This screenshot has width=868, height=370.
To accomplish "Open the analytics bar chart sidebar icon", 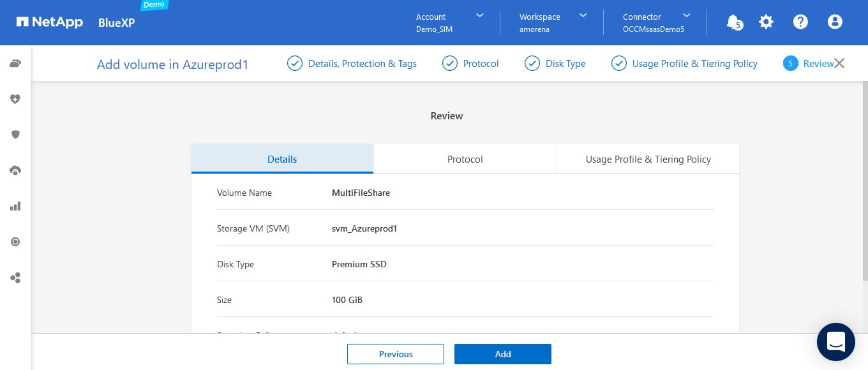I will pos(15,206).
